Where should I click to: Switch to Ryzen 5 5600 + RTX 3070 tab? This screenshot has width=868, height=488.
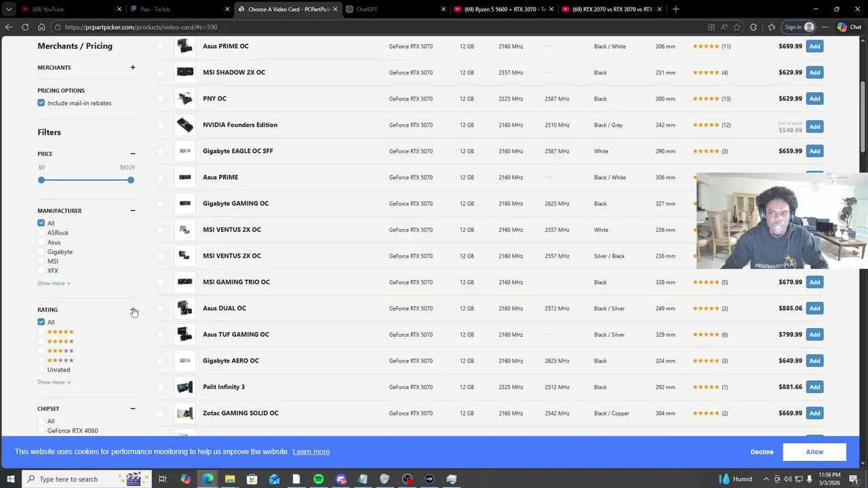(x=502, y=9)
